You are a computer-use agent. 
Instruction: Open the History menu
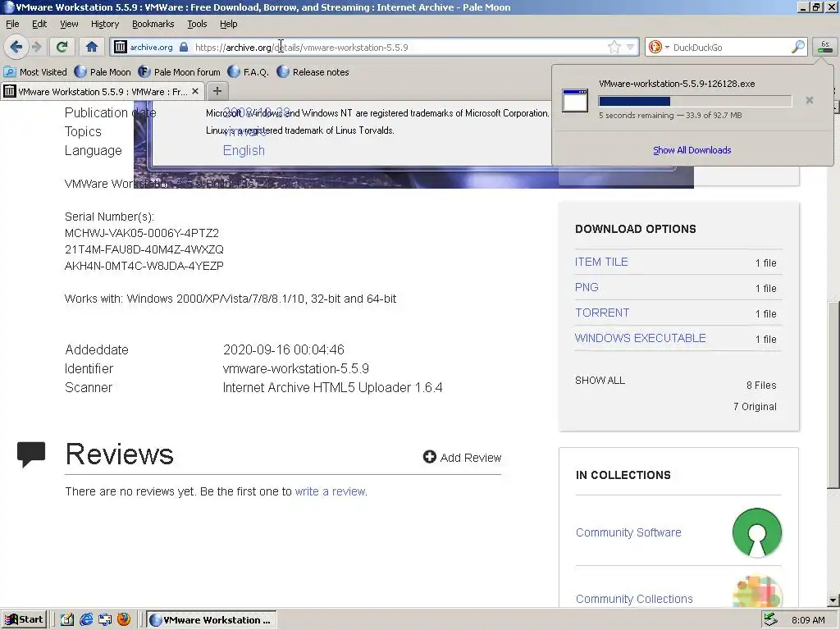point(105,24)
